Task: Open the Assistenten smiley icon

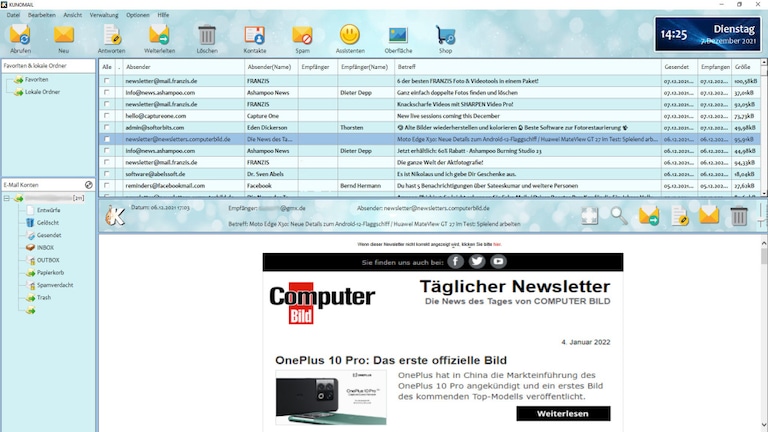Action: tap(350, 37)
